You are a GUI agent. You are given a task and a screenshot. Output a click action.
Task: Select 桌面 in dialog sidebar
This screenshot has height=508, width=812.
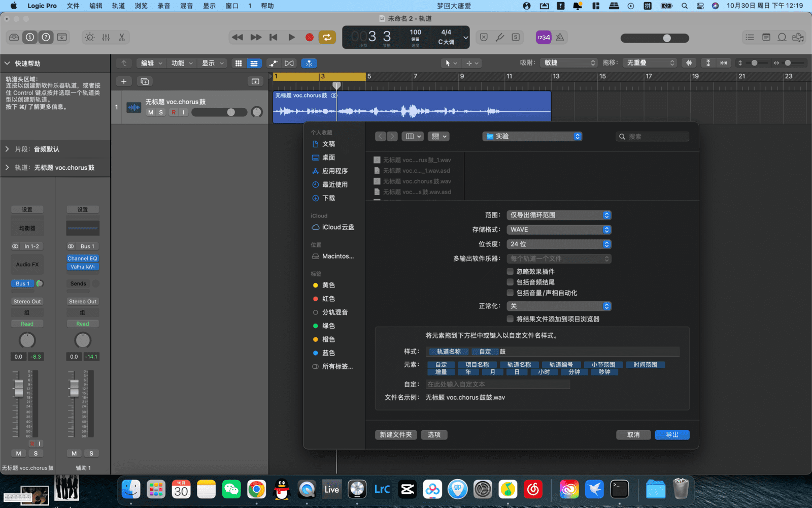coord(328,157)
